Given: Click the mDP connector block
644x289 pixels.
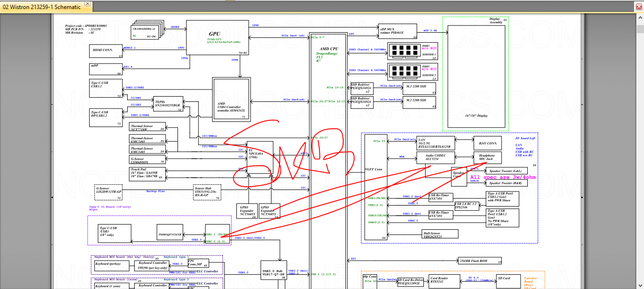Looking at the screenshot, I should pyautogui.click(x=105, y=69).
